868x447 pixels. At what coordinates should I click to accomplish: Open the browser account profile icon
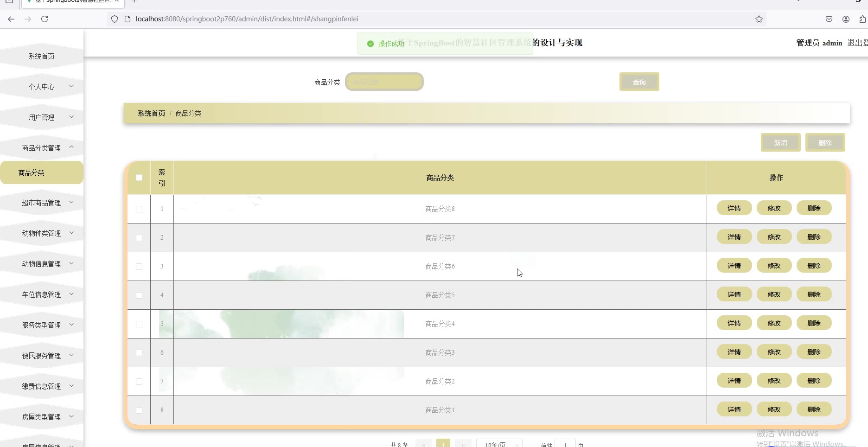tap(846, 19)
